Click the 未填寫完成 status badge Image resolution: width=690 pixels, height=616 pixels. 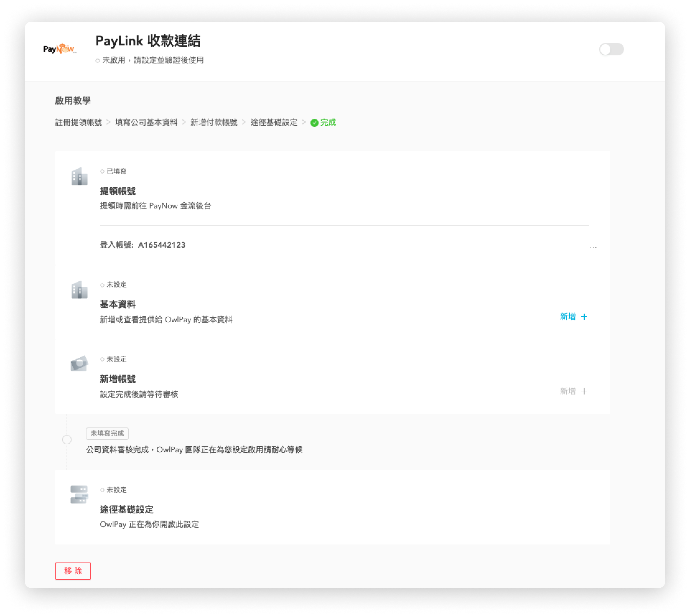[x=107, y=433]
